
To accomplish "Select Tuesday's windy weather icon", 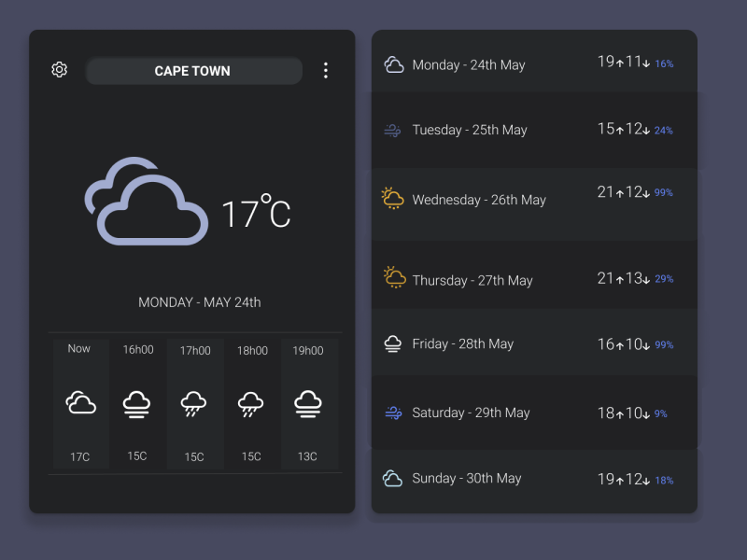I will click(393, 130).
